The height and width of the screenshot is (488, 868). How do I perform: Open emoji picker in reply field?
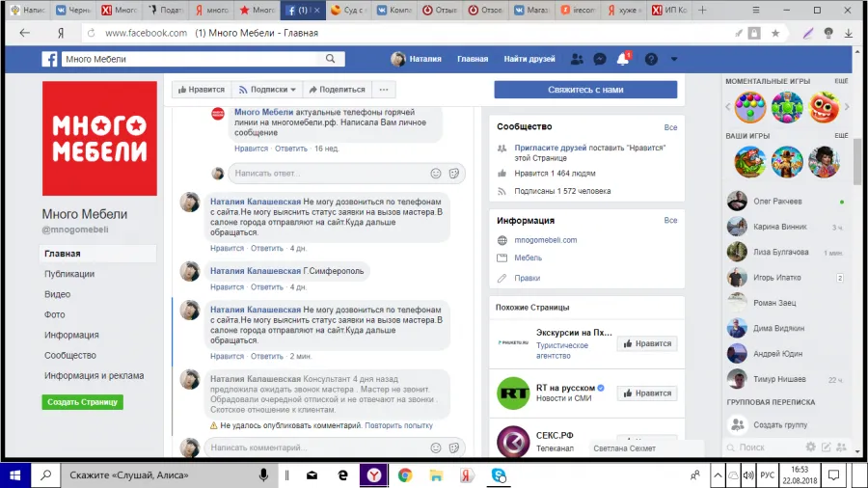tap(436, 174)
